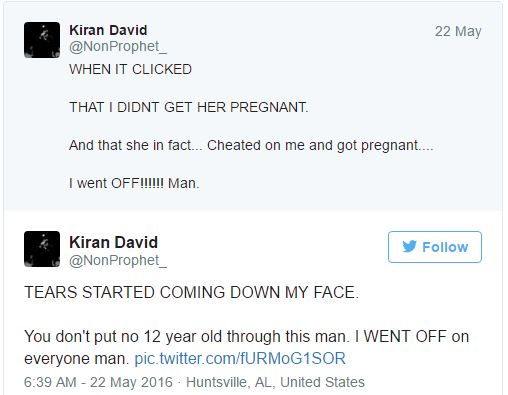The width and height of the screenshot is (508, 395).
Task: Visit the @NonProphet_ handle in the lower tweet
Action: click(118, 261)
